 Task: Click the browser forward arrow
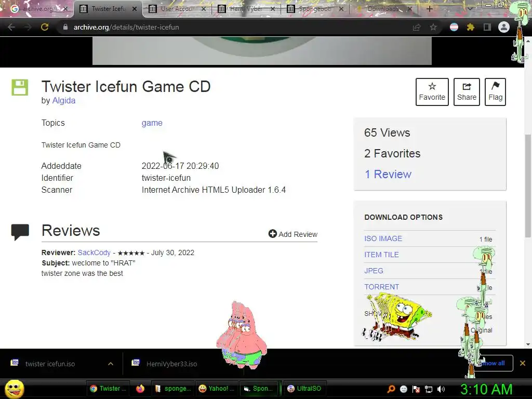point(28,27)
